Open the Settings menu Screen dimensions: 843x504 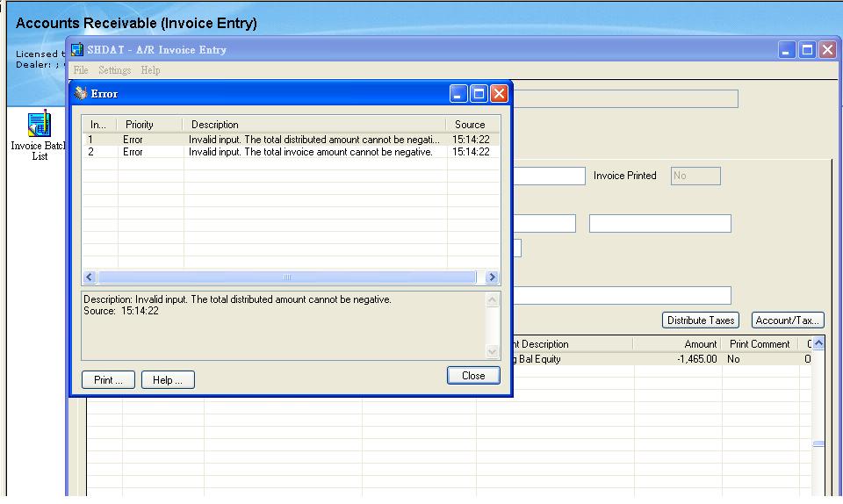click(x=114, y=70)
